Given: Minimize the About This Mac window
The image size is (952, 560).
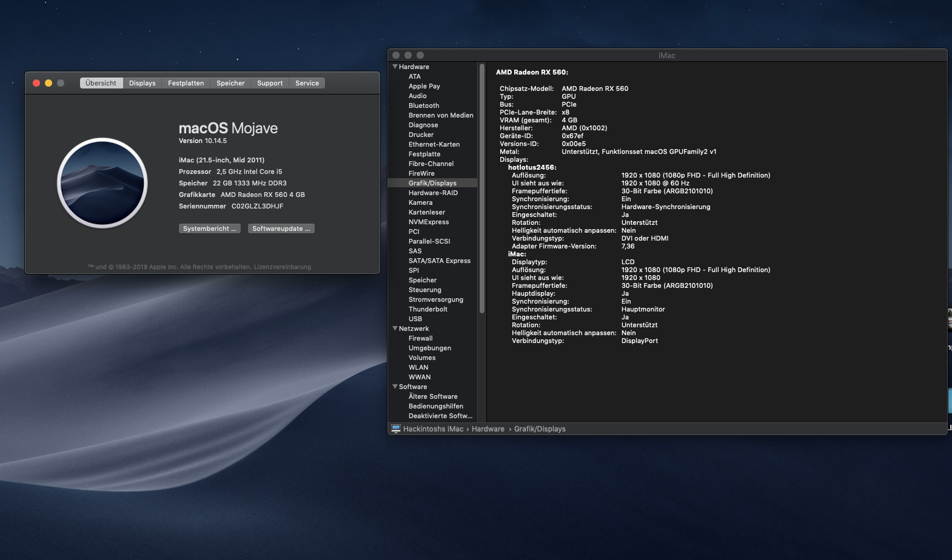Looking at the screenshot, I should (x=49, y=83).
